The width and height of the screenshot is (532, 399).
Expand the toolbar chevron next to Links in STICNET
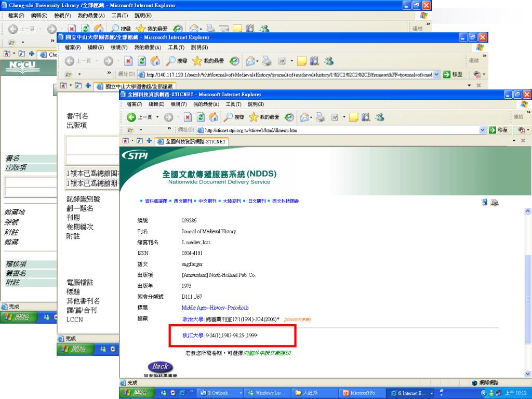528,112
